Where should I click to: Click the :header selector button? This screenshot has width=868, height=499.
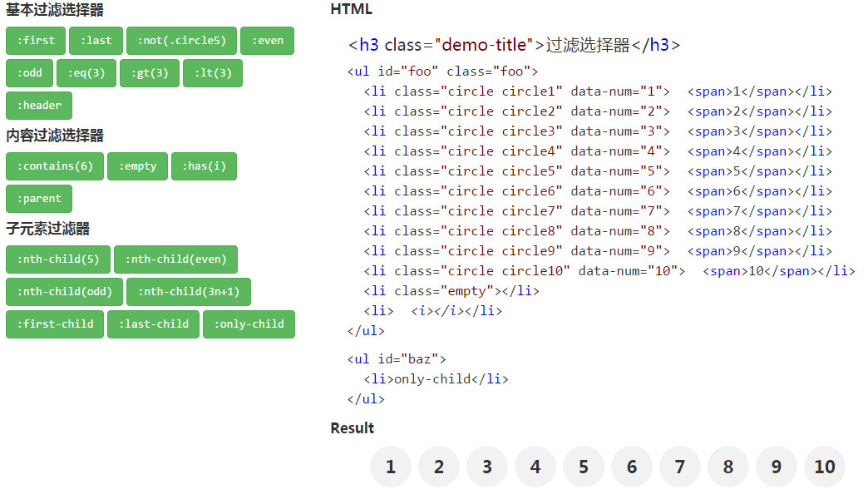[39, 106]
